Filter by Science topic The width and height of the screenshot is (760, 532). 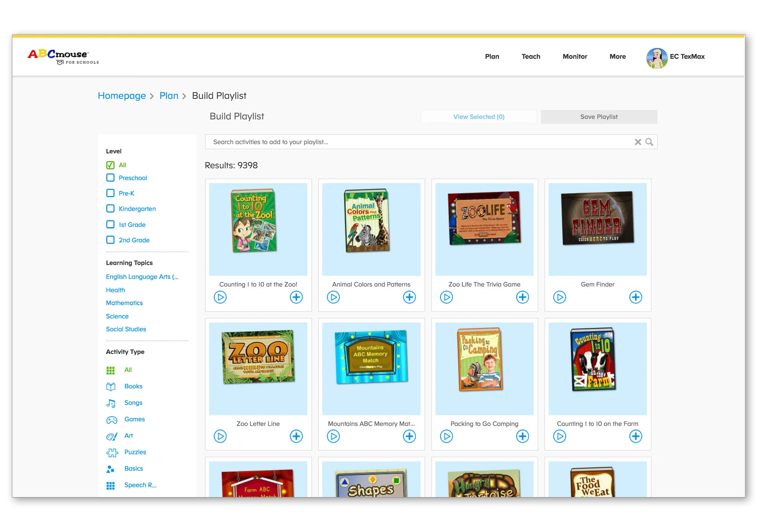pos(117,316)
